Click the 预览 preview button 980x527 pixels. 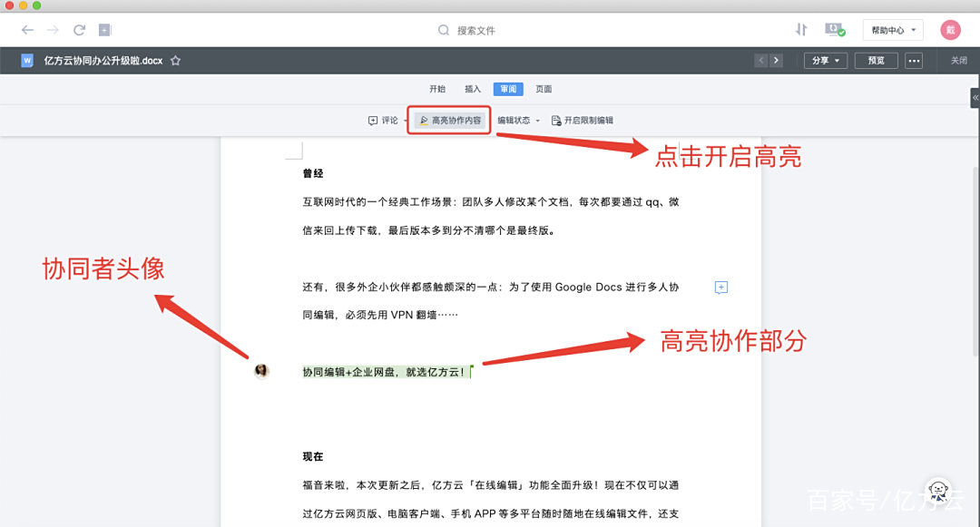point(875,60)
